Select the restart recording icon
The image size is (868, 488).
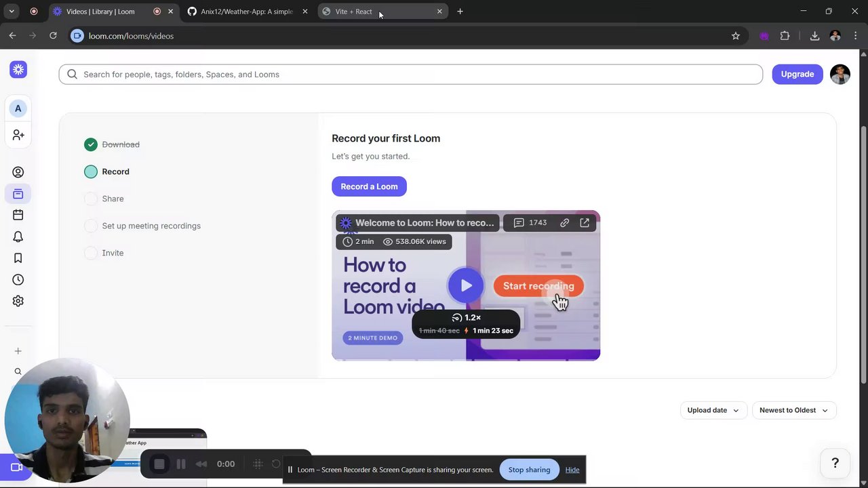[276, 464]
